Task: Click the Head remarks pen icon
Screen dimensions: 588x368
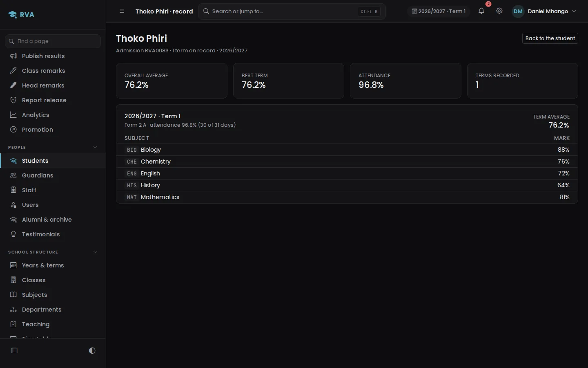Action: [13, 85]
